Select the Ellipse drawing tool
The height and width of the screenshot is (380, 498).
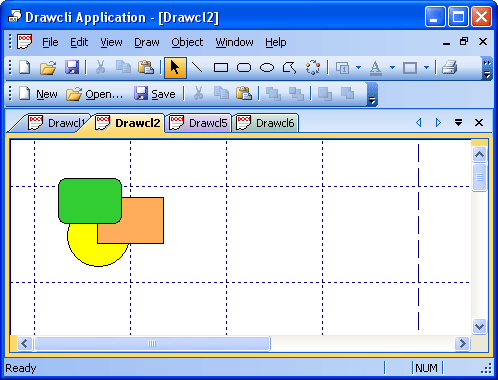[x=267, y=68]
